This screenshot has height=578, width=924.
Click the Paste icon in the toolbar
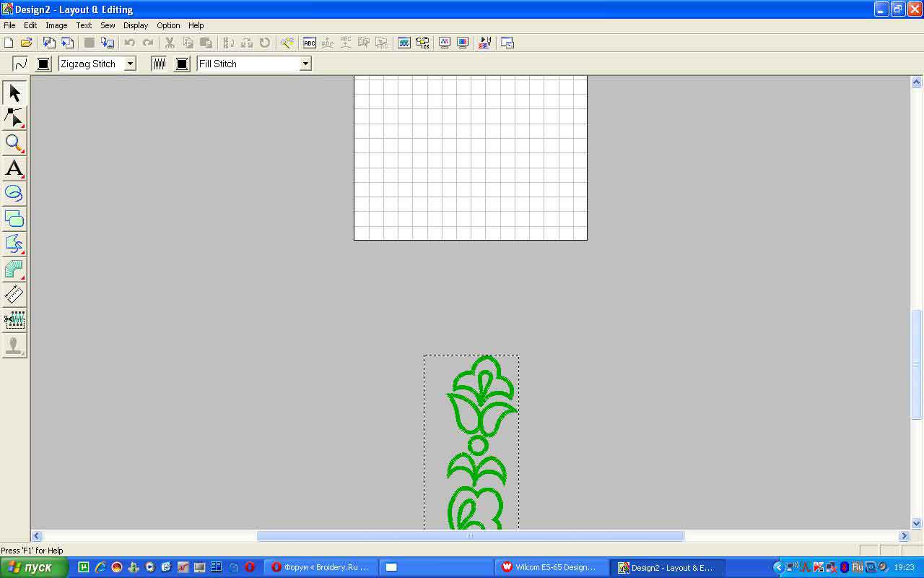206,43
